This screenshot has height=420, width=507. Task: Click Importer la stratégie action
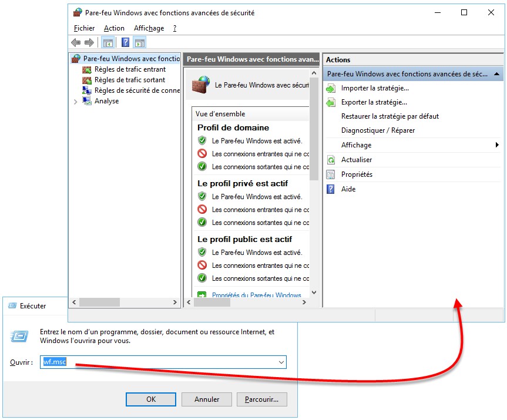(x=375, y=88)
